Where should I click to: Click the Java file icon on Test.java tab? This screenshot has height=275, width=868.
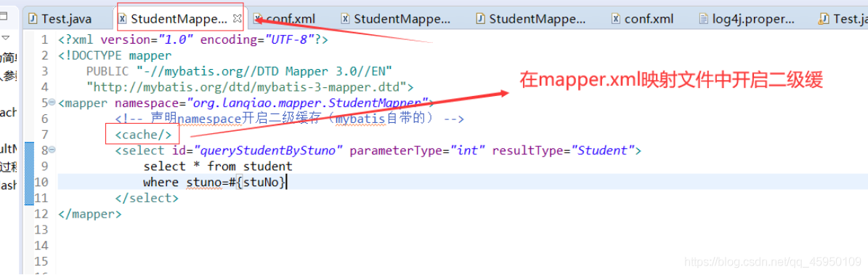click(33, 18)
